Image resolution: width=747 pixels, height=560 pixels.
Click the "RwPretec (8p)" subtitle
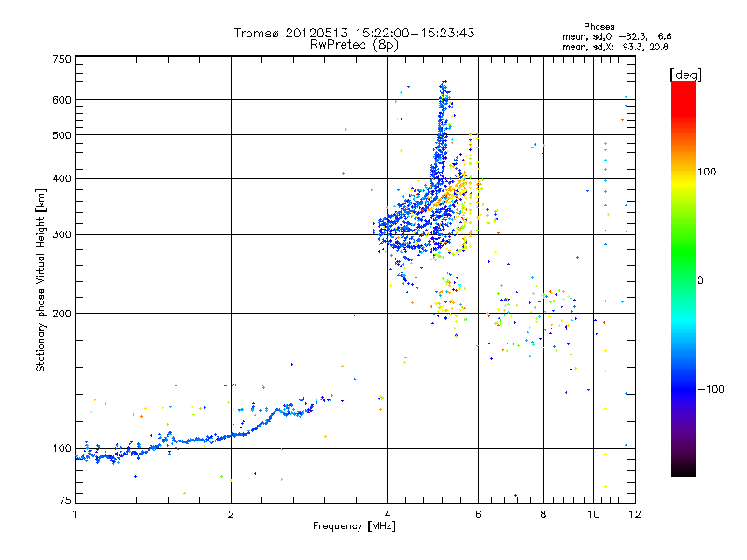coord(355,45)
